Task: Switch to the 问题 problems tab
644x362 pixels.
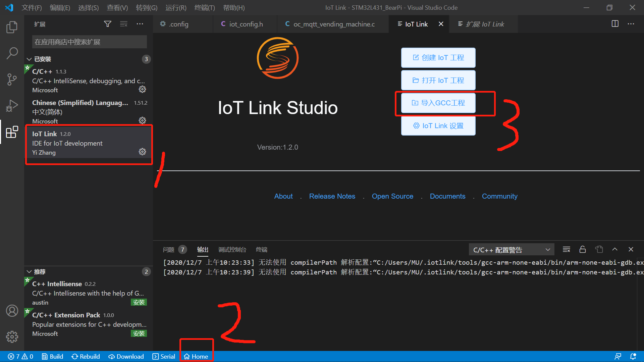Action: (174, 249)
